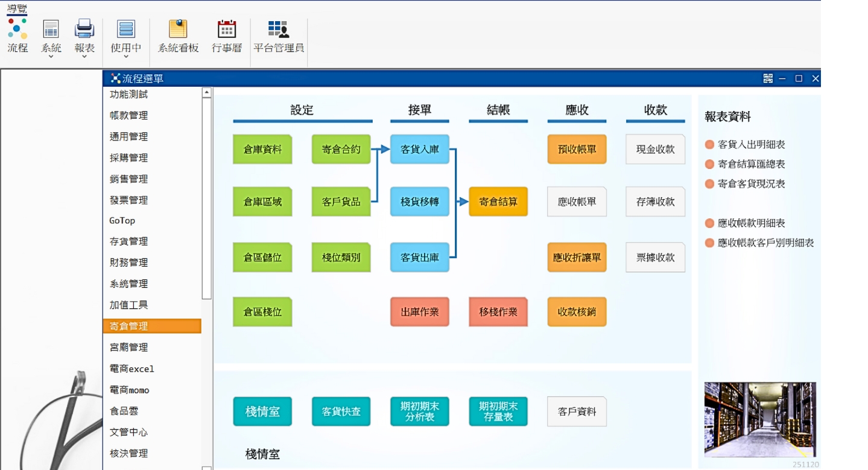Click the 流程 colorful dots icon
The image size is (868, 470).
[x=17, y=29]
